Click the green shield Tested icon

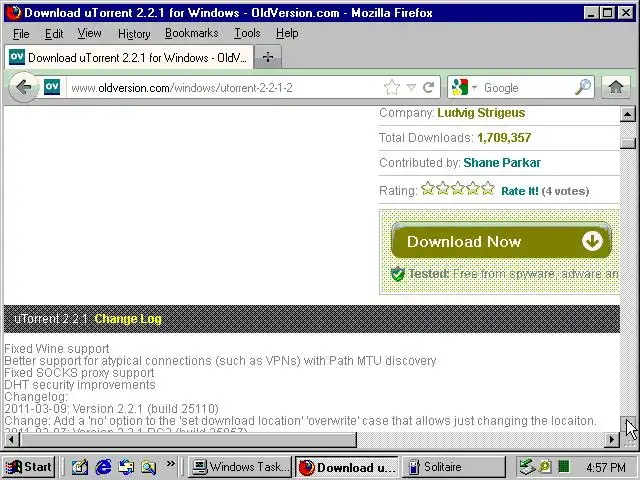[x=398, y=273]
